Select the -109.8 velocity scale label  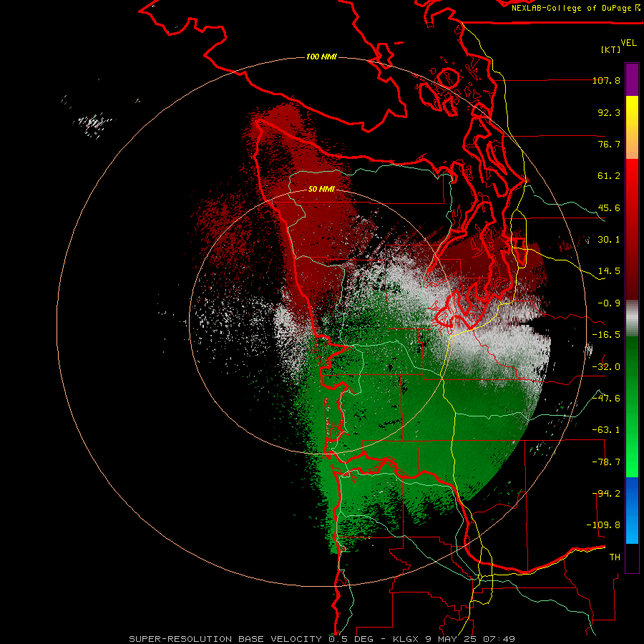point(603,525)
